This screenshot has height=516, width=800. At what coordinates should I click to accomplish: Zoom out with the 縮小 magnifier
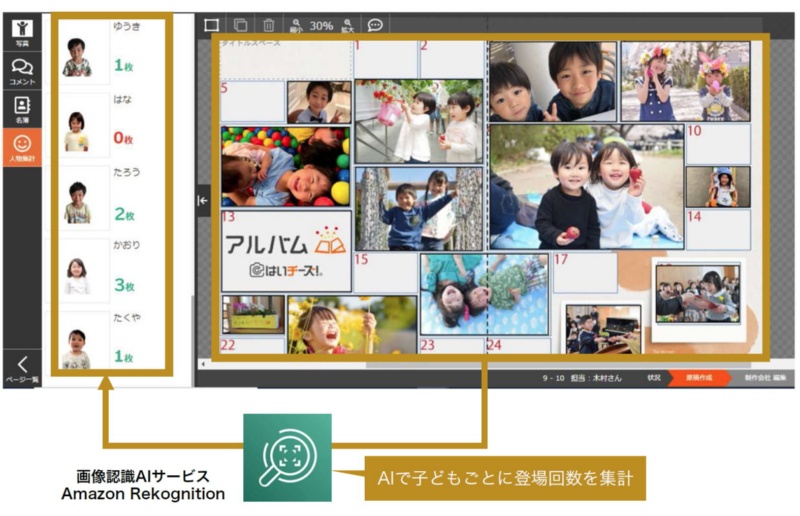296,26
